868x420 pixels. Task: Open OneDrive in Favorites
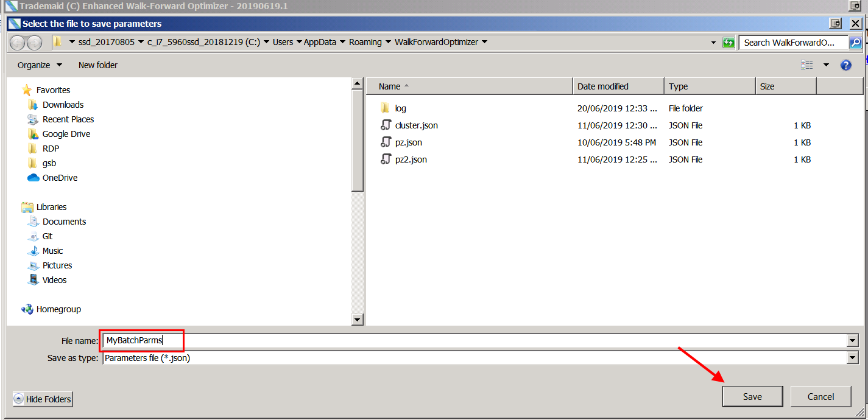(x=60, y=178)
